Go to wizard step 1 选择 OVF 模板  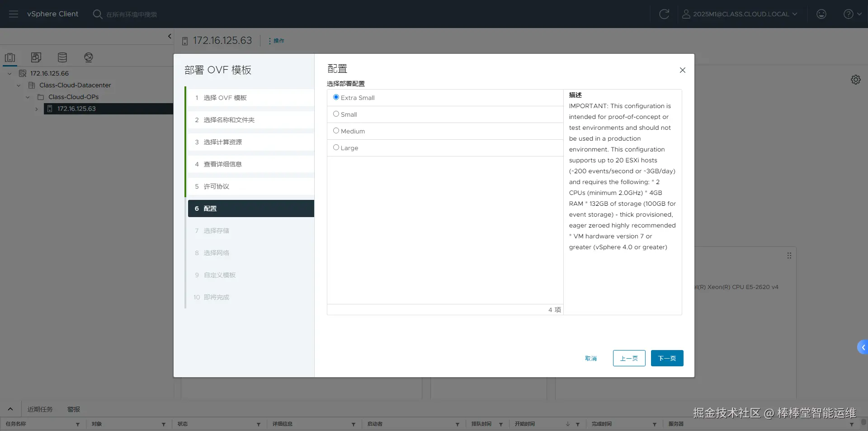pyautogui.click(x=251, y=98)
